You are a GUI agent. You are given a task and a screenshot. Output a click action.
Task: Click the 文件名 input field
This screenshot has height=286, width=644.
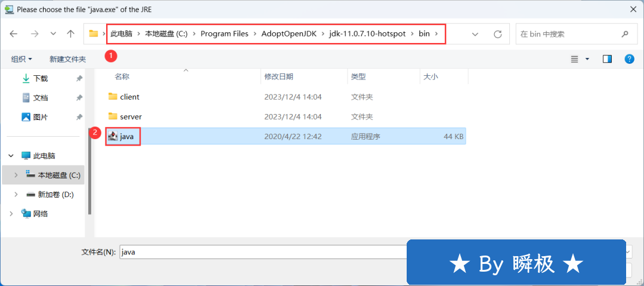pyautogui.click(x=262, y=252)
